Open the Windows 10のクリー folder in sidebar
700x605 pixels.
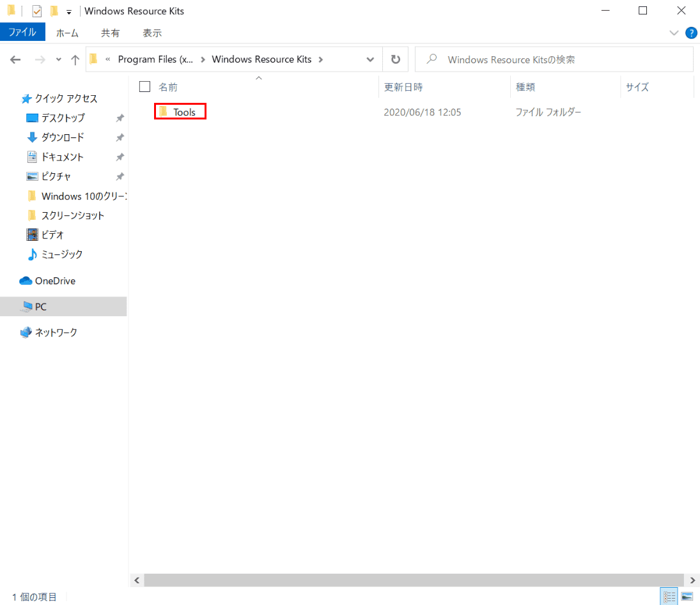[84, 196]
